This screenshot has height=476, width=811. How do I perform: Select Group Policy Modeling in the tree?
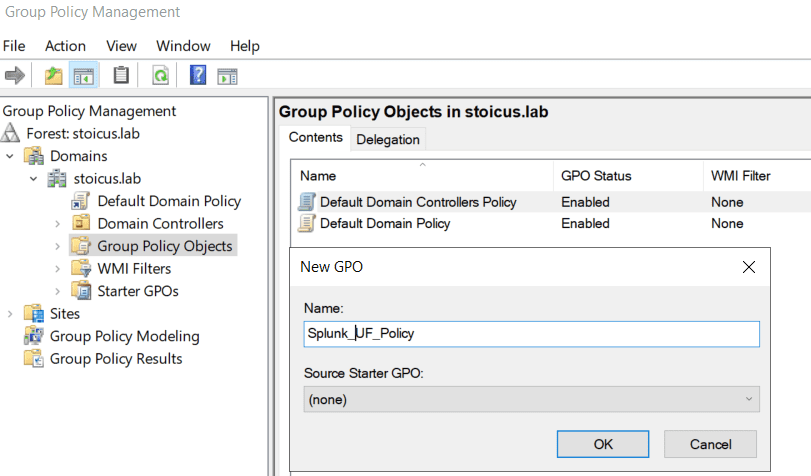[124, 336]
